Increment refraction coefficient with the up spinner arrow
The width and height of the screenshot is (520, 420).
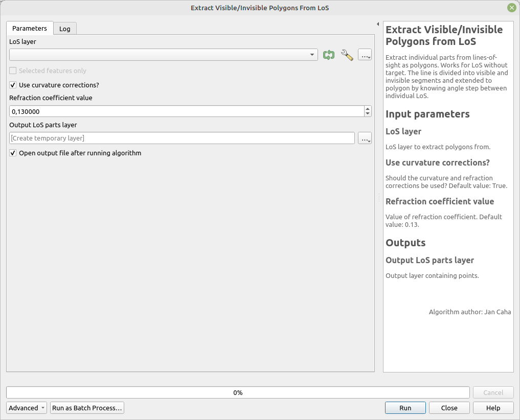pos(367,108)
